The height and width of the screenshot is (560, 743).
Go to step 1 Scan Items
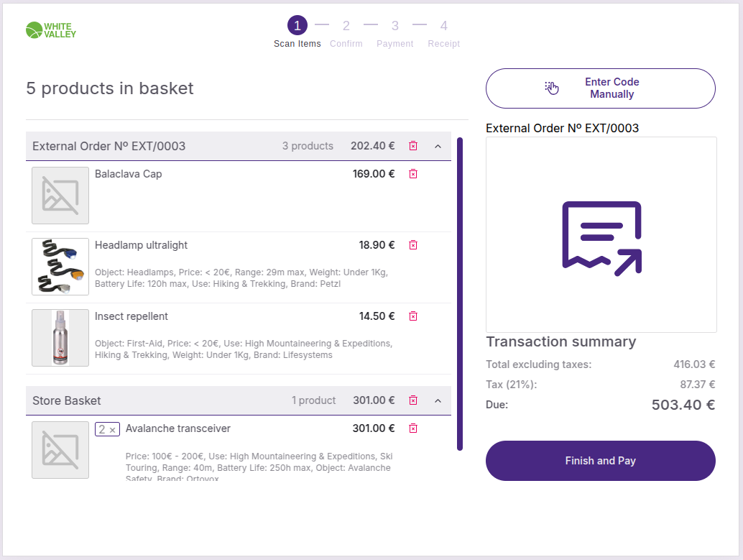[297, 27]
